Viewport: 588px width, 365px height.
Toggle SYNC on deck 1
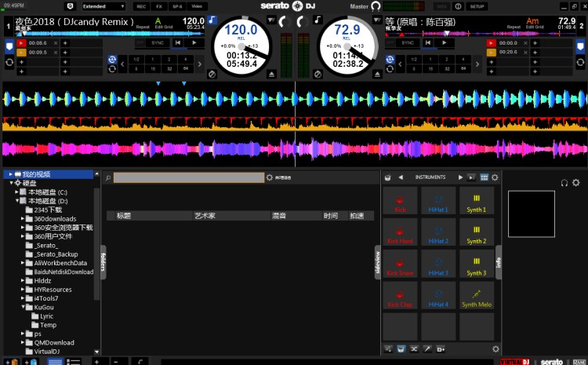(x=158, y=43)
